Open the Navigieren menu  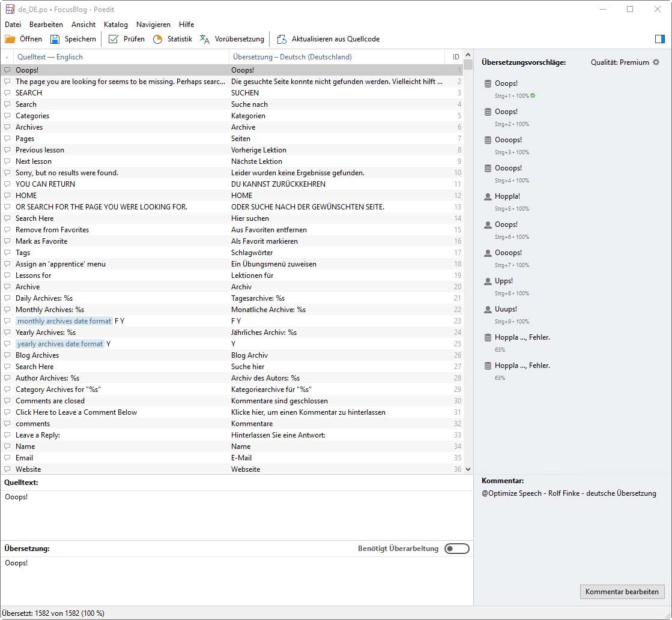[153, 25]
